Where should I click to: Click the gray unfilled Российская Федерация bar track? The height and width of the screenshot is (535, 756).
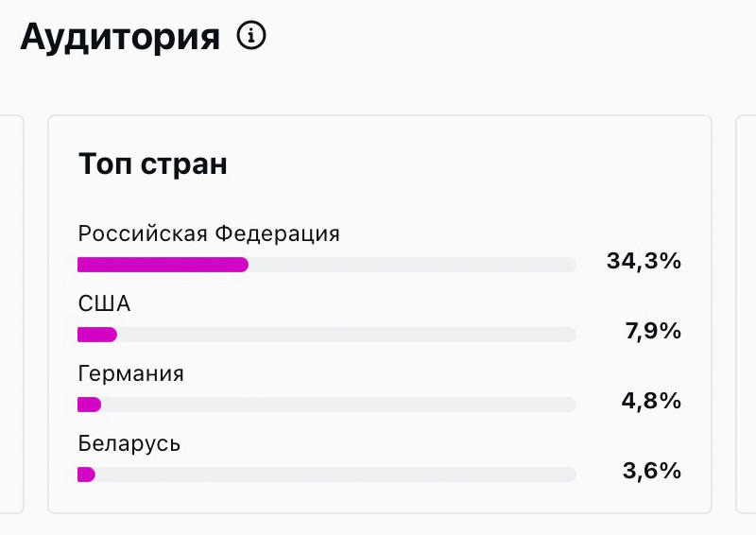[412, 265]
